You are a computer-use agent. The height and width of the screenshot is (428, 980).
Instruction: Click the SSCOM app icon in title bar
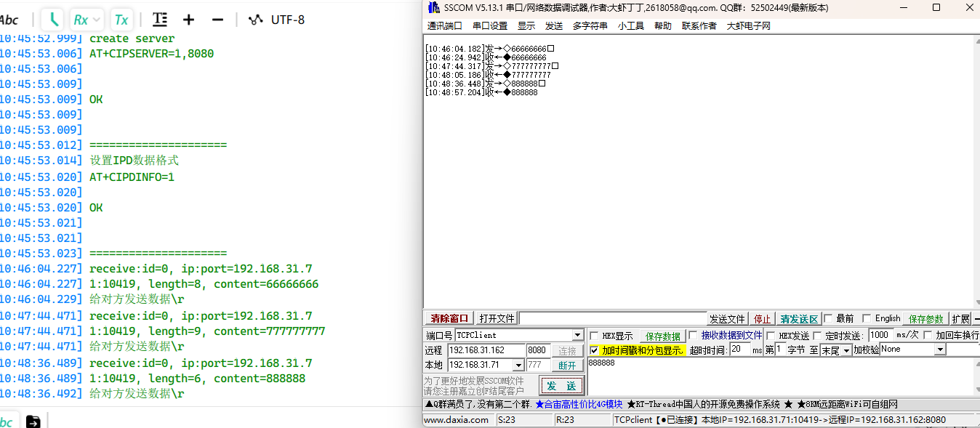tap(433, 7)
